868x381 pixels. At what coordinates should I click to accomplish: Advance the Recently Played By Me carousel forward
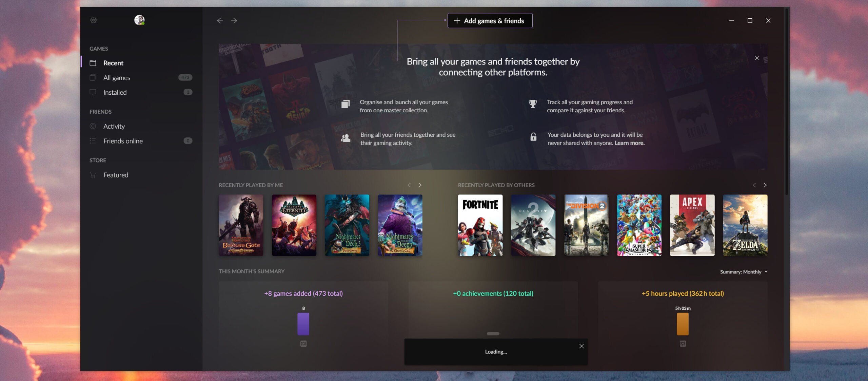point(420,185)
